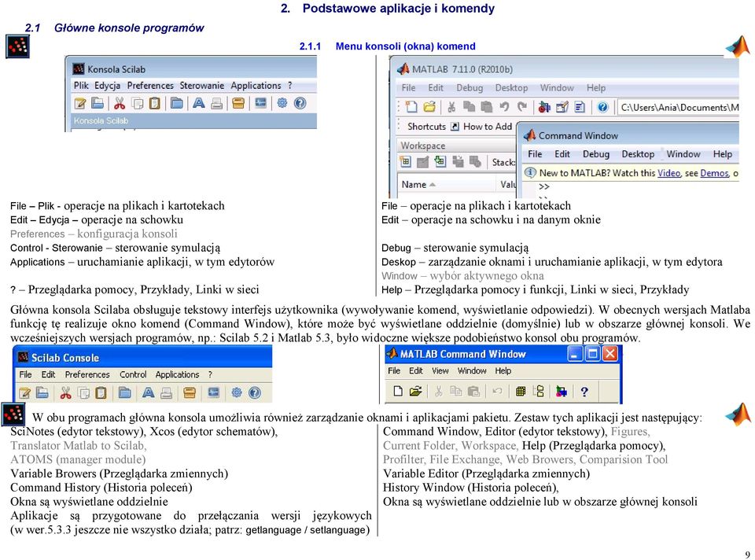Click Xcos icon in Konsola Scilab toolbar
The image size is (755, 560).
[x=260, y=103]
